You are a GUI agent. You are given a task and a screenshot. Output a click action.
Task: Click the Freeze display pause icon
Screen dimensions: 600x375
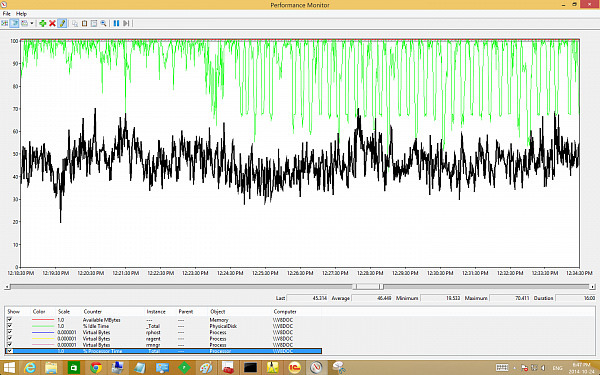pyautogui.click(x=116, y=23)
